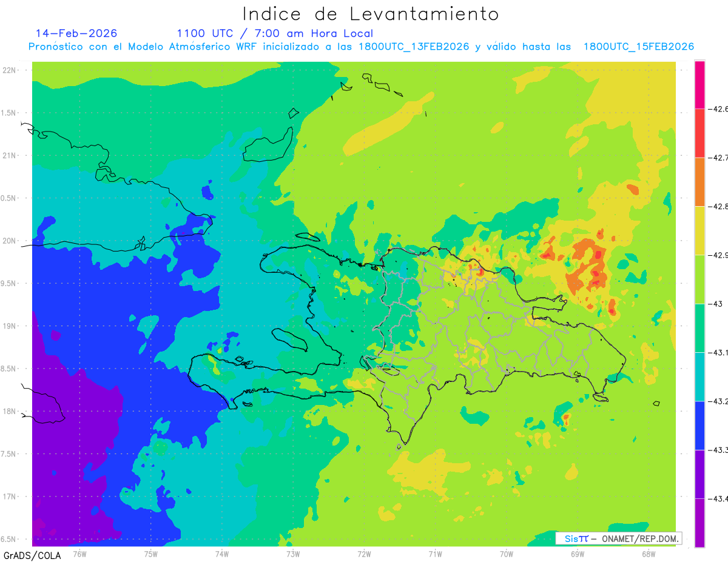
Task: Select the axis label reading "8.5N"
Action: 9,369
